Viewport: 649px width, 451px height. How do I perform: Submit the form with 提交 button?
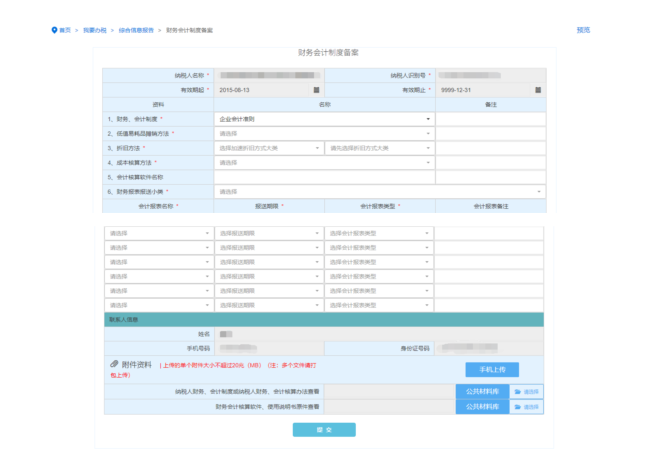(x=323, y=429)
